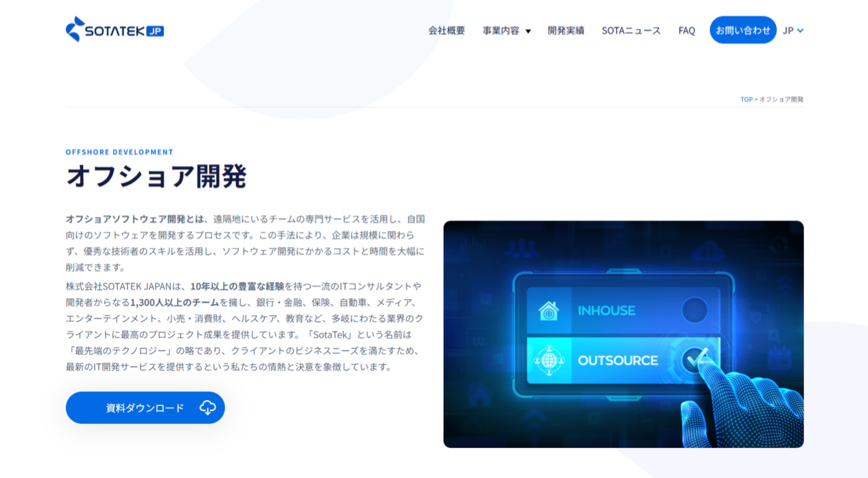
Task: Open the JP language selector chevron
Action: tap(800, 31)
